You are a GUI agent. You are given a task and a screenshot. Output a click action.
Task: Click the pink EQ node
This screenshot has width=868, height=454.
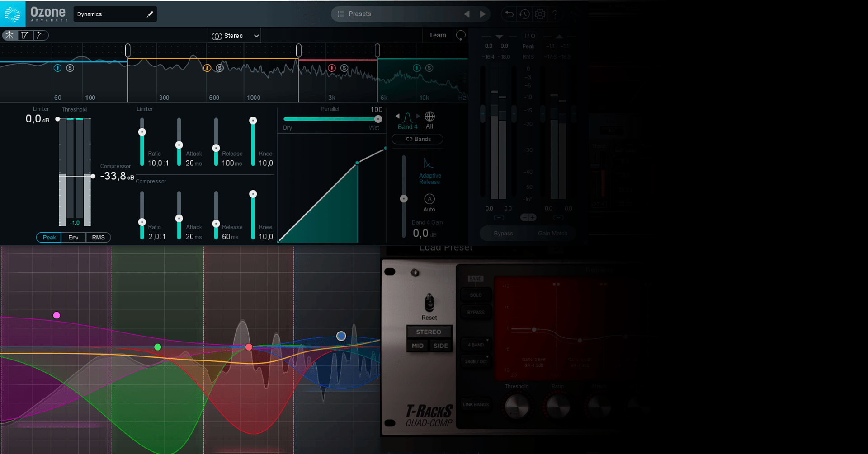pos(57,315)
